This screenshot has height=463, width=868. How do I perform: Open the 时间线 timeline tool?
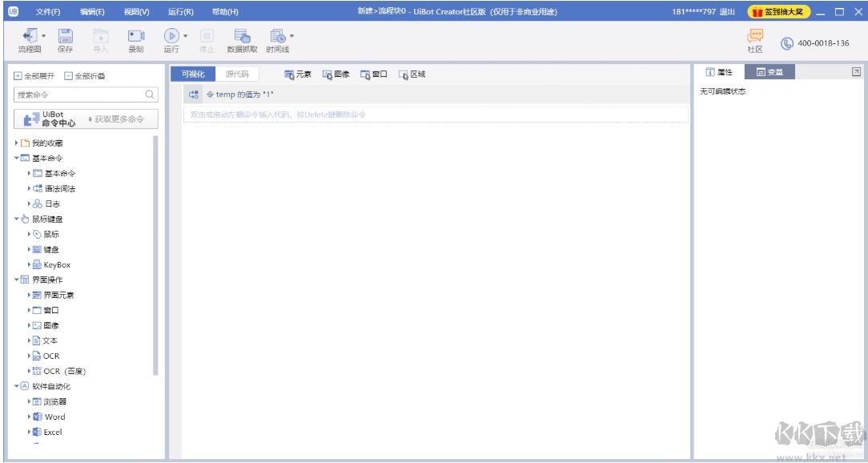[277, 41]
